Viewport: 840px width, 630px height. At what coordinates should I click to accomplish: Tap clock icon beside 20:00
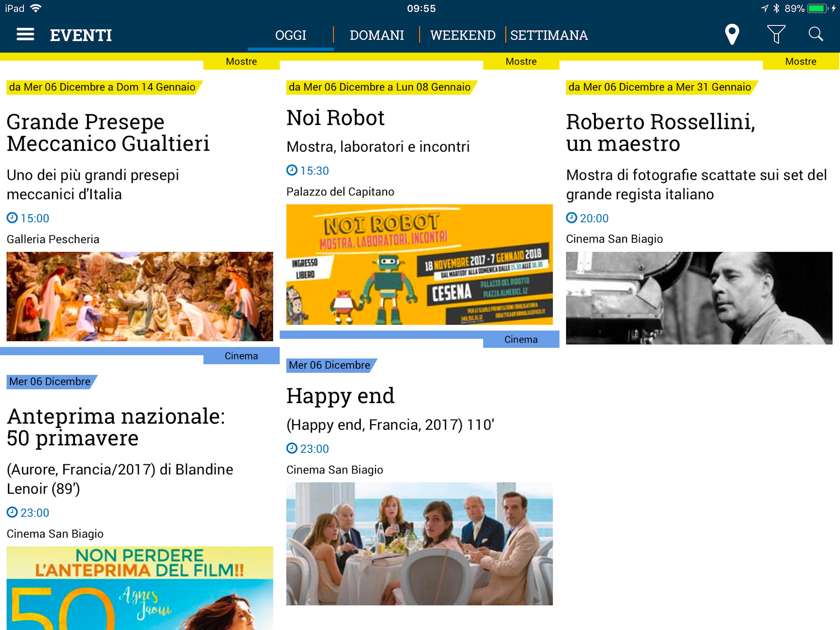[571, 218]
